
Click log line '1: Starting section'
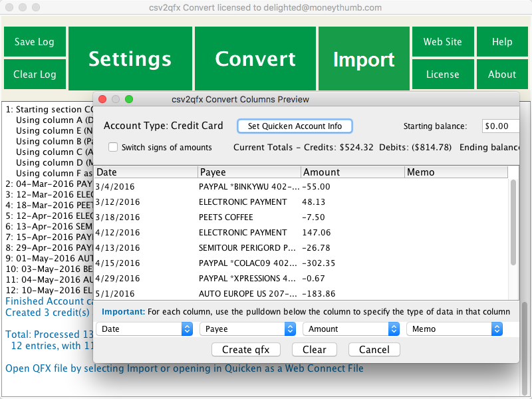[x=49, y=109]
